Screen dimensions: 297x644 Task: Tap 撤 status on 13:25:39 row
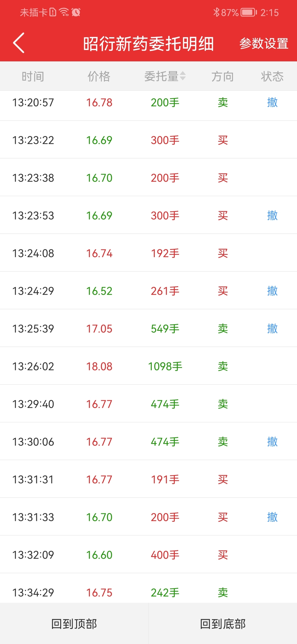pos(272,329)
